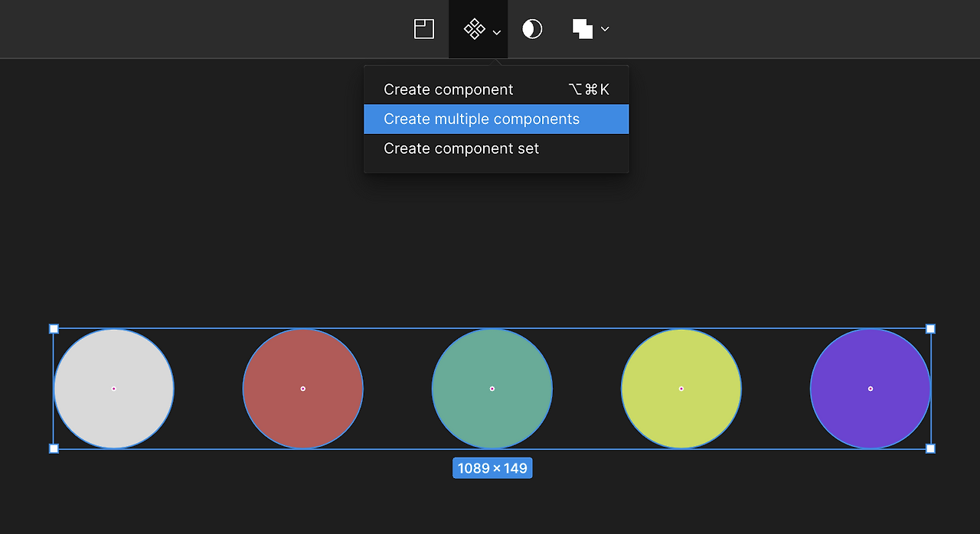Viewport: 980px width, 534px height.
Task: Click the 1089 × 149 dimension label
Action: (x=492, y=468)
